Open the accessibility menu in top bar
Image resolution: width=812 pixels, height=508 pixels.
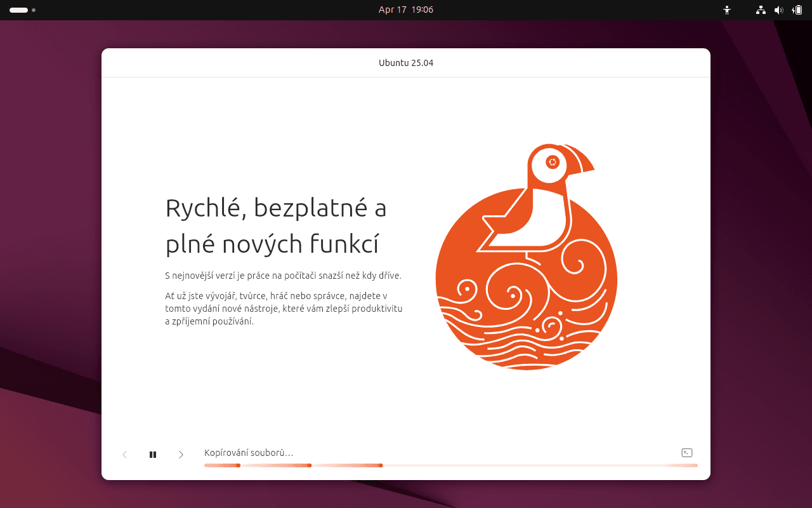[x=727, y=10]
